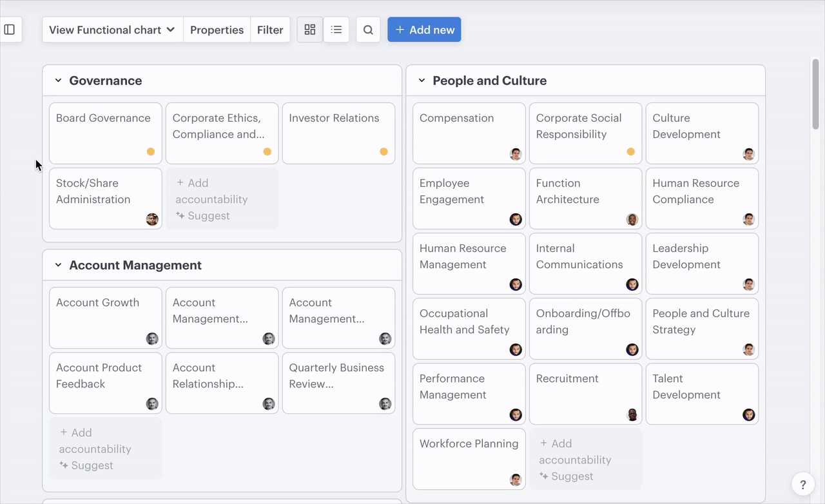Collapse the Account Management section
The width and height of the screenshot is (825, 504).
(x=58, y=265)
